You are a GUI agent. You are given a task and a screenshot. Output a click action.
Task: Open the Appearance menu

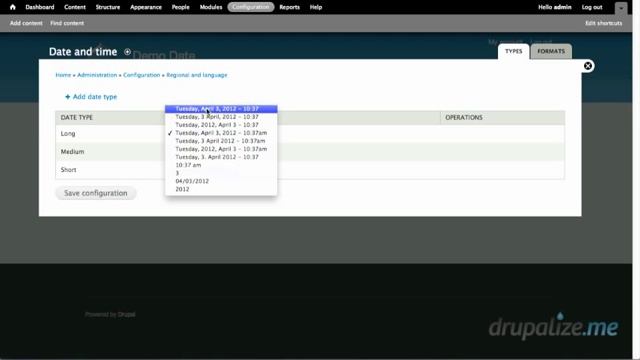[146, 7]
